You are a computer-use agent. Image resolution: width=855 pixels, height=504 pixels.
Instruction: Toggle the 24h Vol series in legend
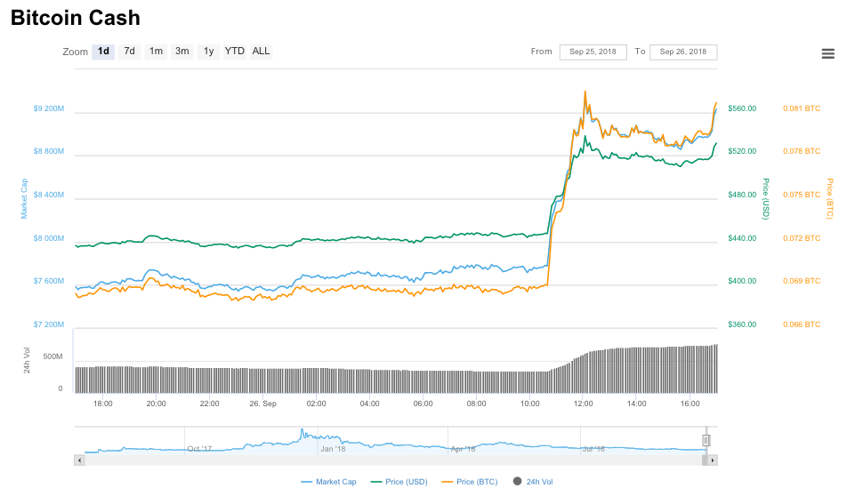pyautogui.click(x=533, y=482)
